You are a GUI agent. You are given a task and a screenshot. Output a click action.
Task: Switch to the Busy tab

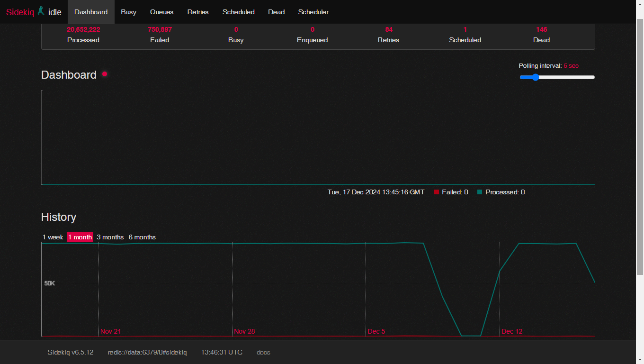(128, 12)
